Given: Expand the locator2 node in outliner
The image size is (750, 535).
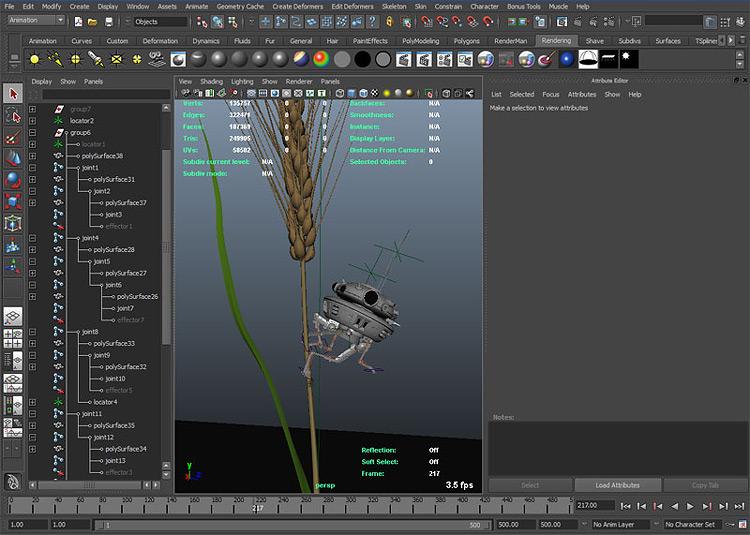Looking at the screenshot, I should [x=33, y=120].
